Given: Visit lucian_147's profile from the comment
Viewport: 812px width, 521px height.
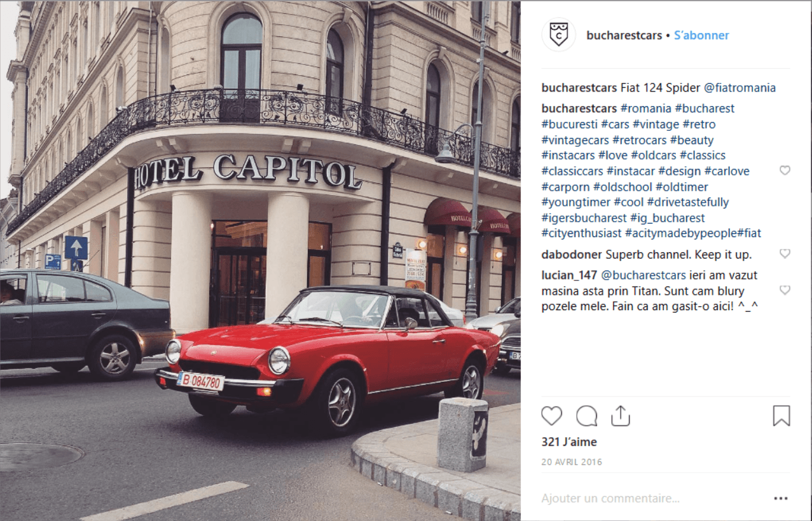Looking at the screenshot, I should click(x=570, y=275).
